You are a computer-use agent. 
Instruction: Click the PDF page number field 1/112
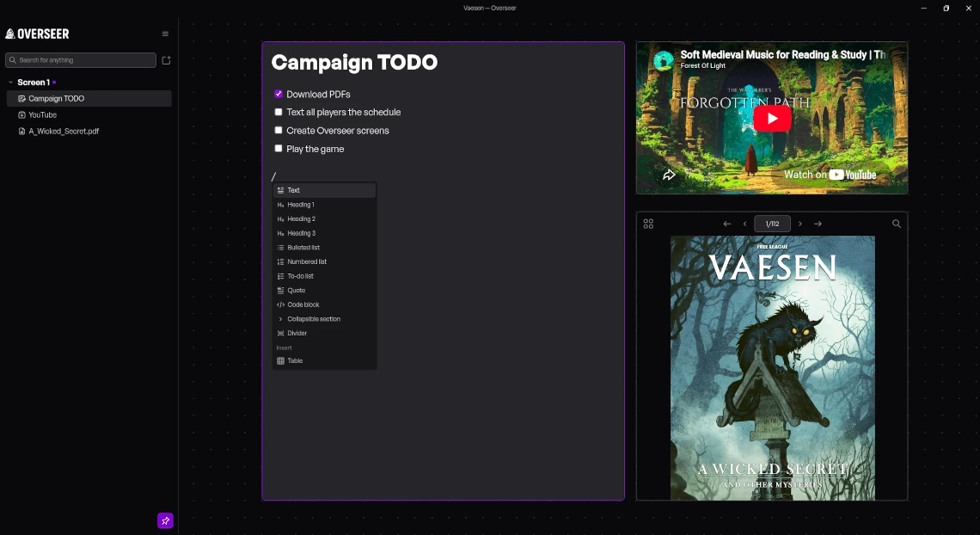click(773, 224)
